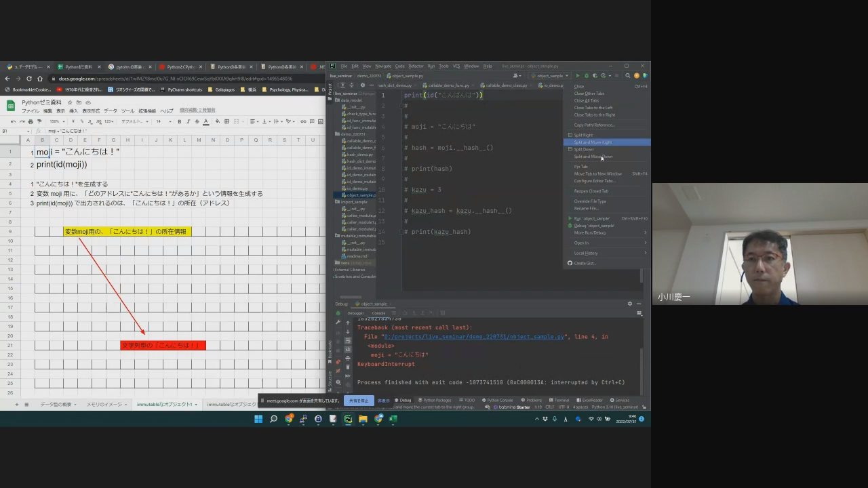868x488 pixels.
Task: Click the print icon in Sheets toolbar
Action: click(31, 121)
